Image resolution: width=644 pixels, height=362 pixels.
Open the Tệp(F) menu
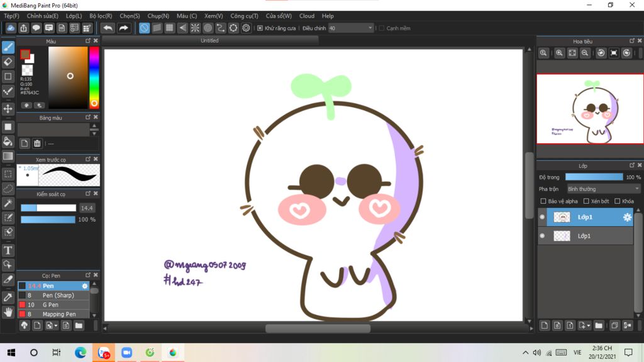point(11,16)
